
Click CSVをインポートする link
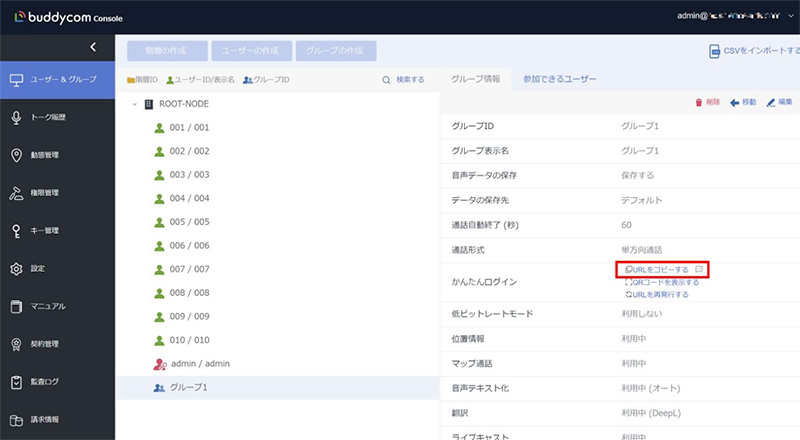click(x=761, y=51)
